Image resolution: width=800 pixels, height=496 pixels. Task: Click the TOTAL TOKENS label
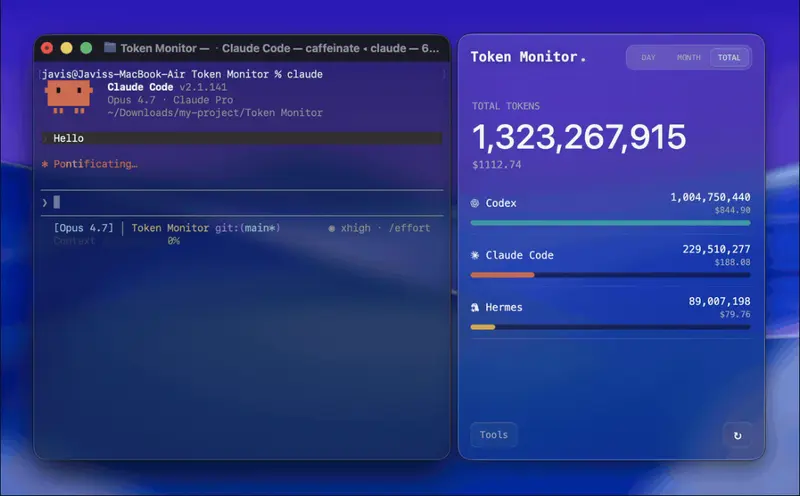coord(506,106)
